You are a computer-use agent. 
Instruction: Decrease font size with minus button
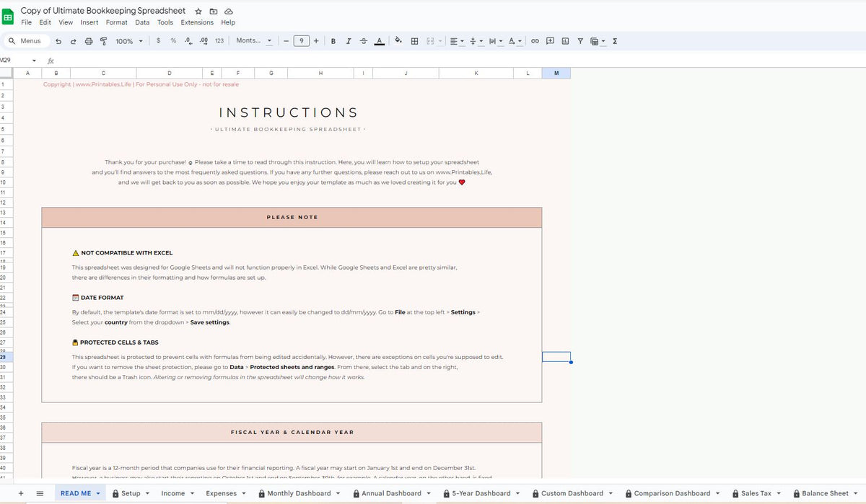pos(286,40)
